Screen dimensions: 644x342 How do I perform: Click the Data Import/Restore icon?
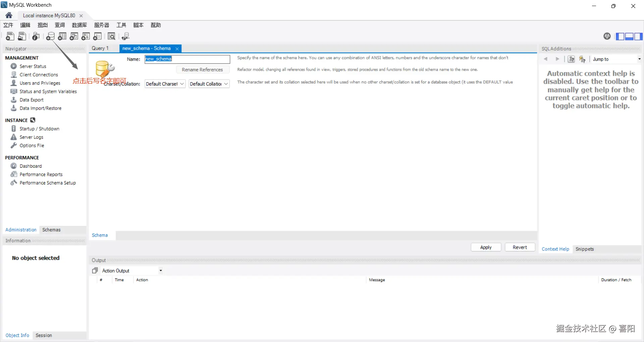14,108
